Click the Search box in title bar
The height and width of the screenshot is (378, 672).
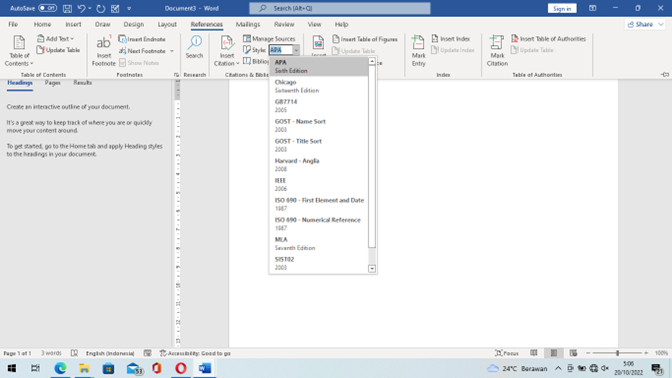tap(340, 8)
